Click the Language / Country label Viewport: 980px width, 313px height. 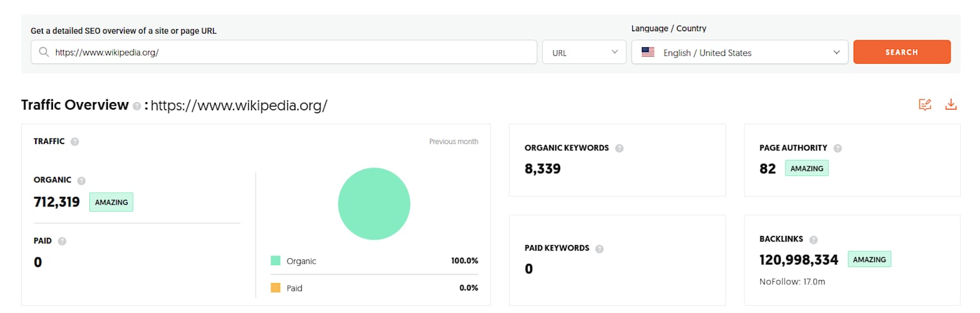coord(669,29)
